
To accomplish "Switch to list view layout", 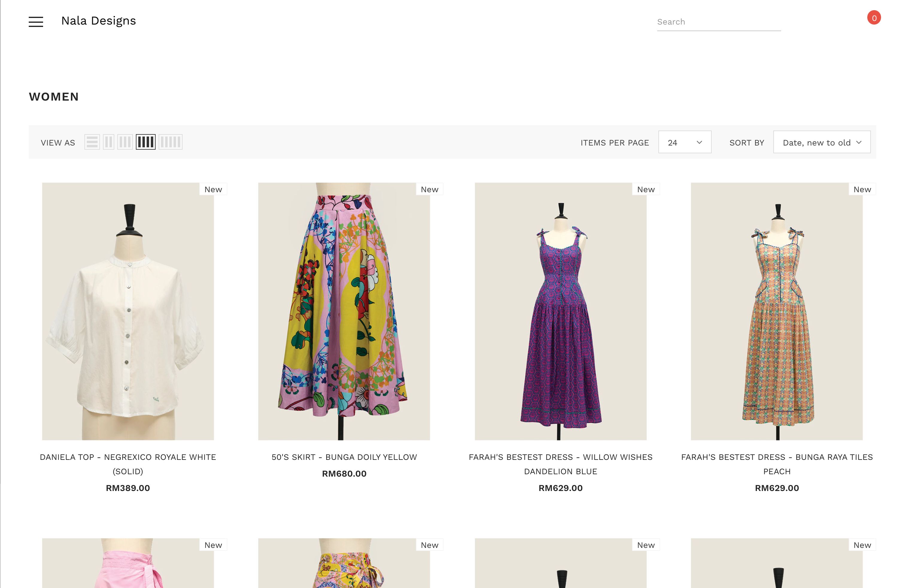I will 92,142.
